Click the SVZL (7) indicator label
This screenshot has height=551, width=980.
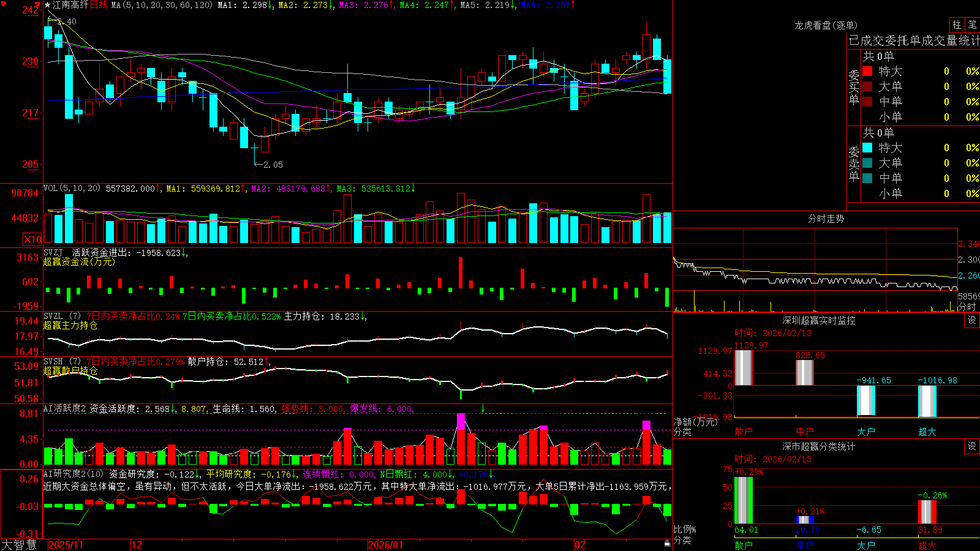(x=62, y=317)
